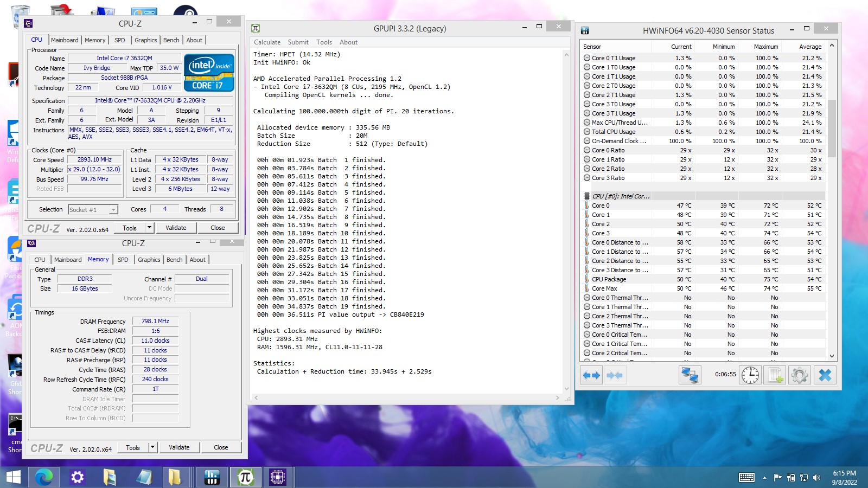The height and width of the screenshot is (488, 868).
Task: Click Close button in upper CPU-Z
Action: [218, 228]
